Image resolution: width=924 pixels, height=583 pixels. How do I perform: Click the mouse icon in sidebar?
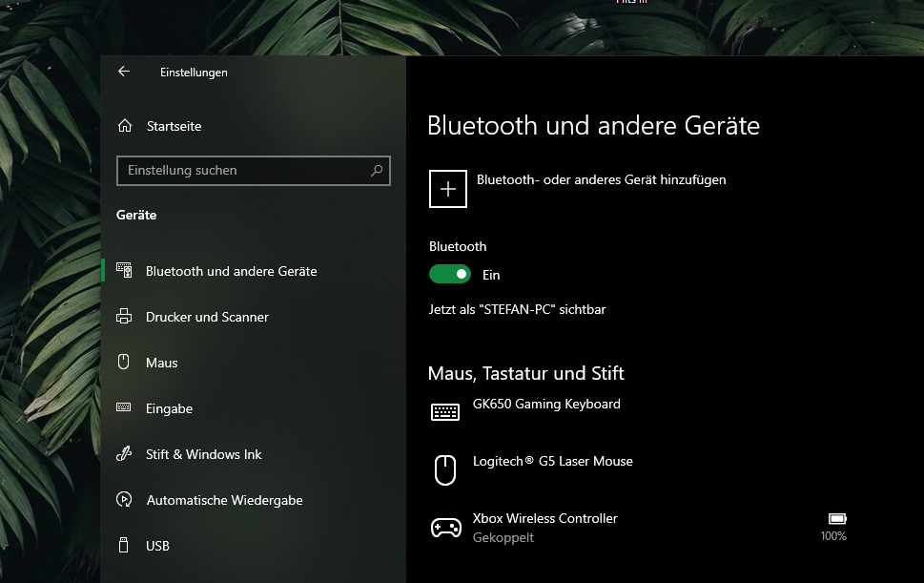123,362
